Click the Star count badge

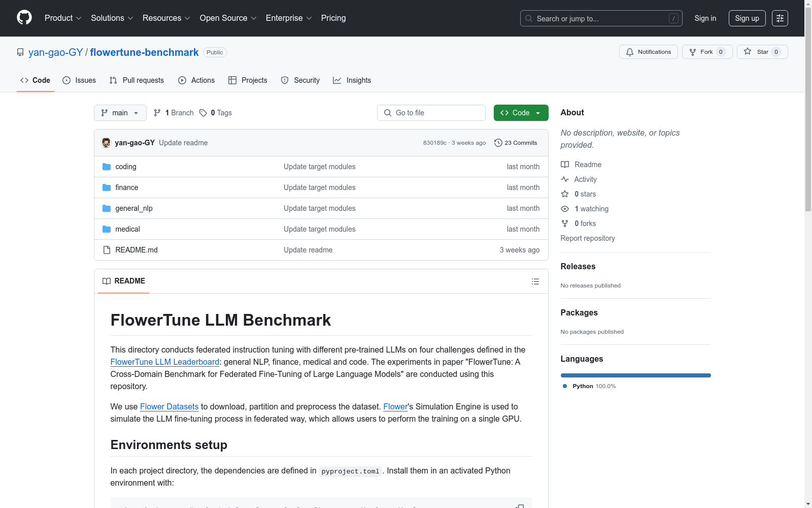(776, 52)
